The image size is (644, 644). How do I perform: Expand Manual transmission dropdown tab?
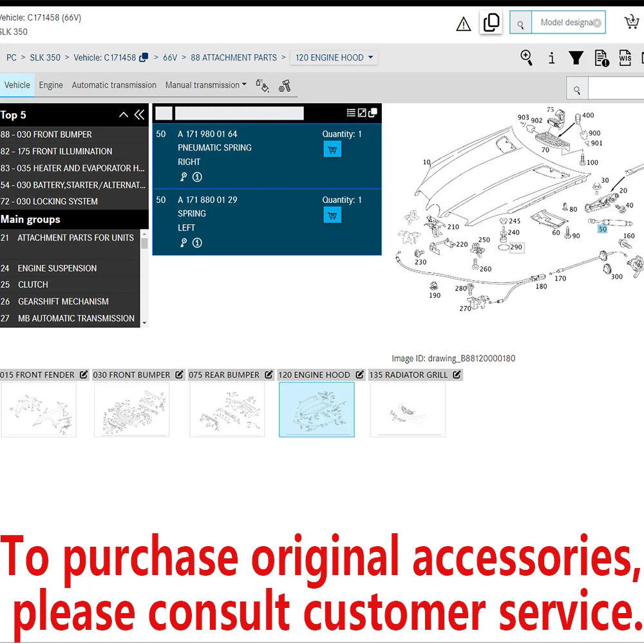pyautogui.click(x=206, y=85)
